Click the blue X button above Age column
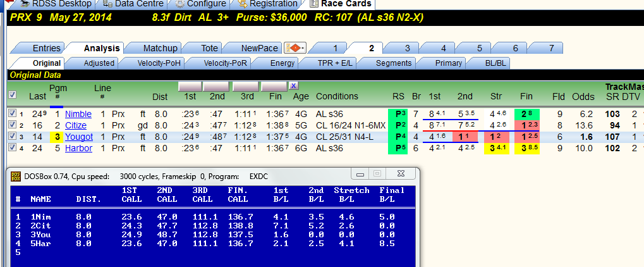Viewport: 644px width, 267px height. tap(293, 85)
